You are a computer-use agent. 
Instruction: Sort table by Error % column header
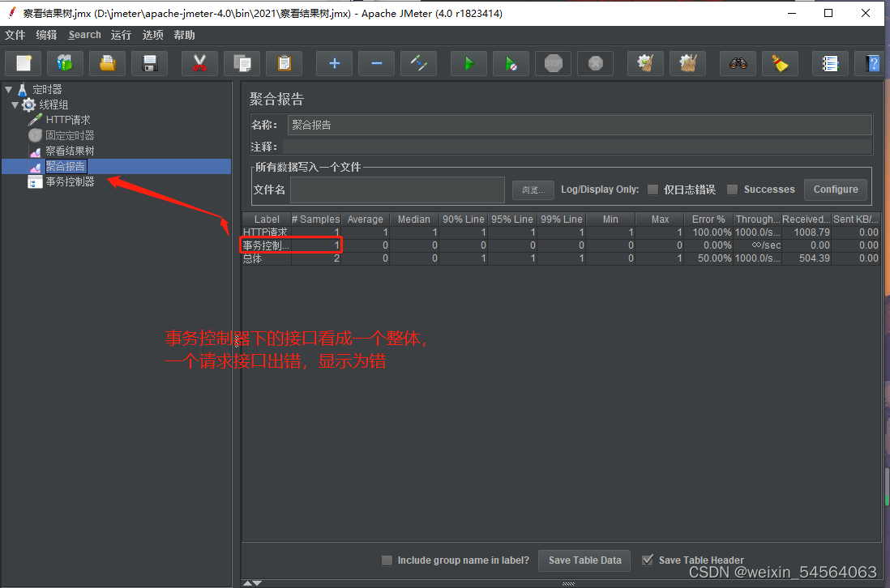(x=708, y=219)
